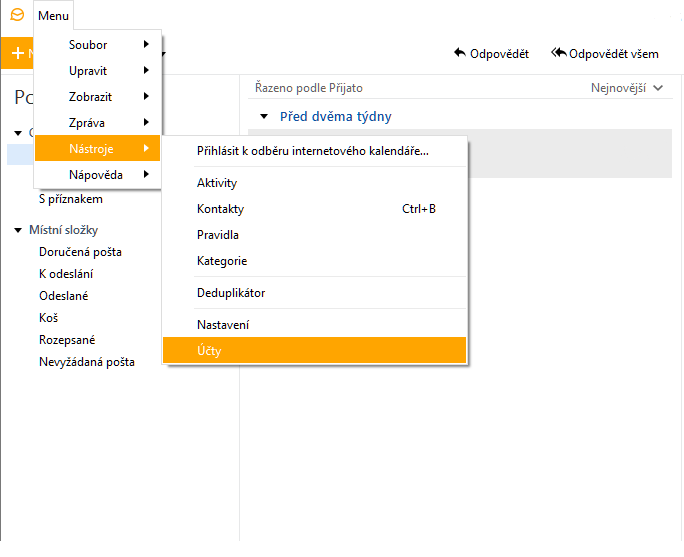Select Deduplikátor in the tools submenu
The image size is (684, 557).
[231, 293]
